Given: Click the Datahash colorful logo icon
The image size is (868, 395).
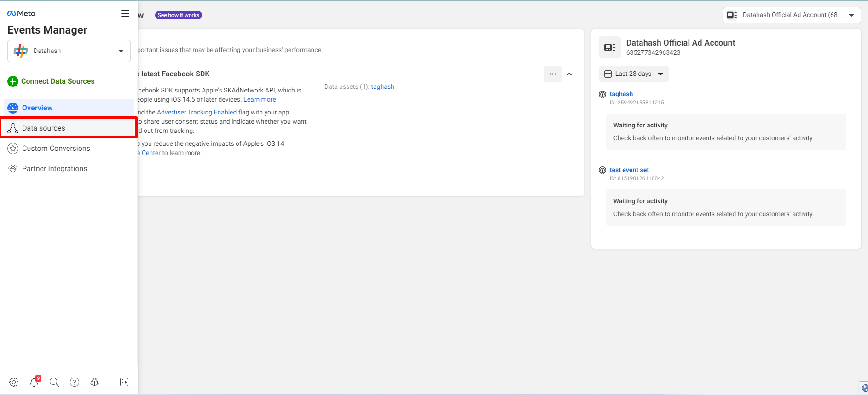Looking at the screenshot, I should [21, 51].
